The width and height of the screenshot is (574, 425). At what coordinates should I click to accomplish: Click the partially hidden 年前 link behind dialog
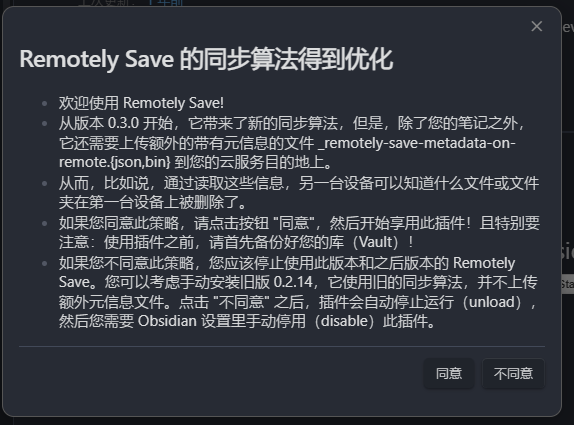[x=166, y=3]
